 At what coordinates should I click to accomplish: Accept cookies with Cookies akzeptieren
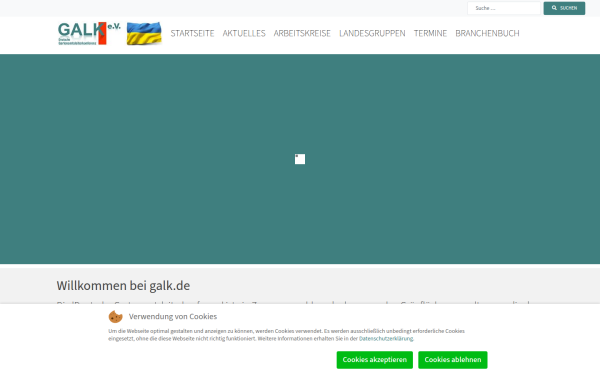coord(375,360)
